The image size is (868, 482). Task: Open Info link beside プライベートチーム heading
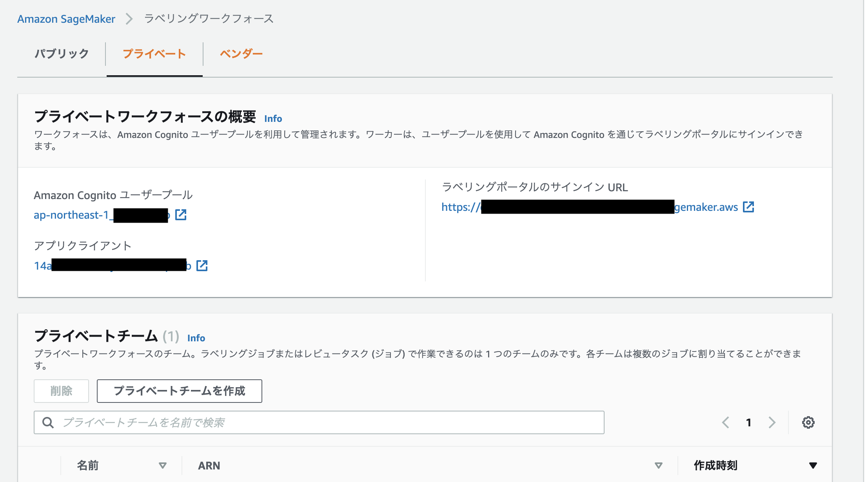(x=196, y=338)
